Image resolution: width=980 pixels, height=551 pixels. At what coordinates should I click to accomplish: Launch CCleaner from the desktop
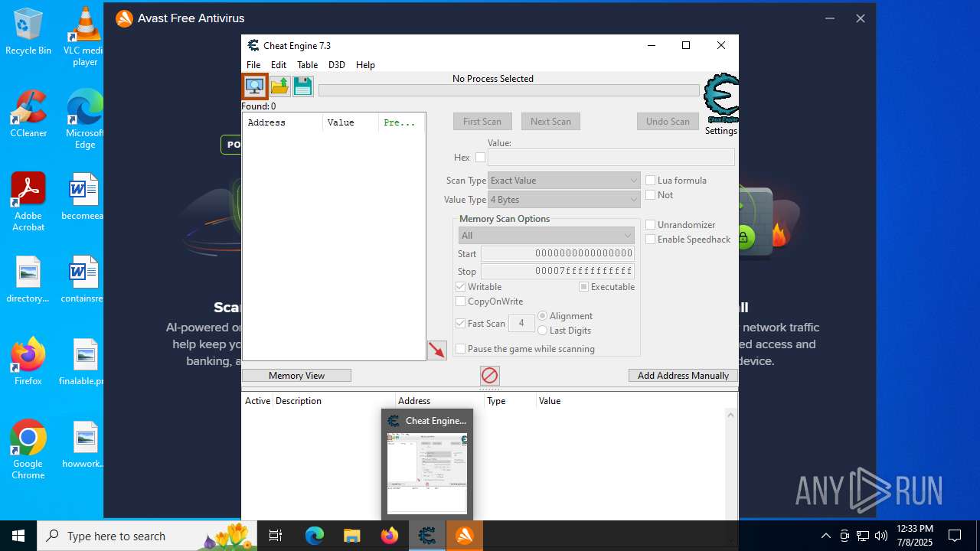click(28, 114)
